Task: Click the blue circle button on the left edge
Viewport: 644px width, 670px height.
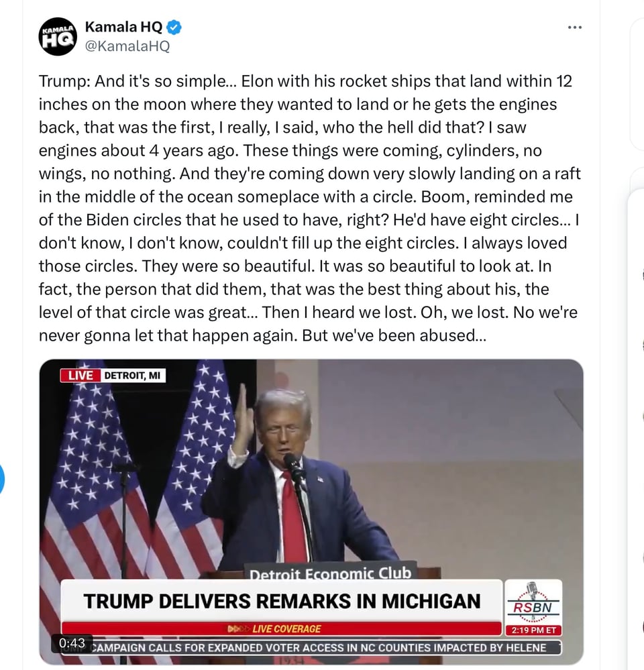Action: coord(2,481)
